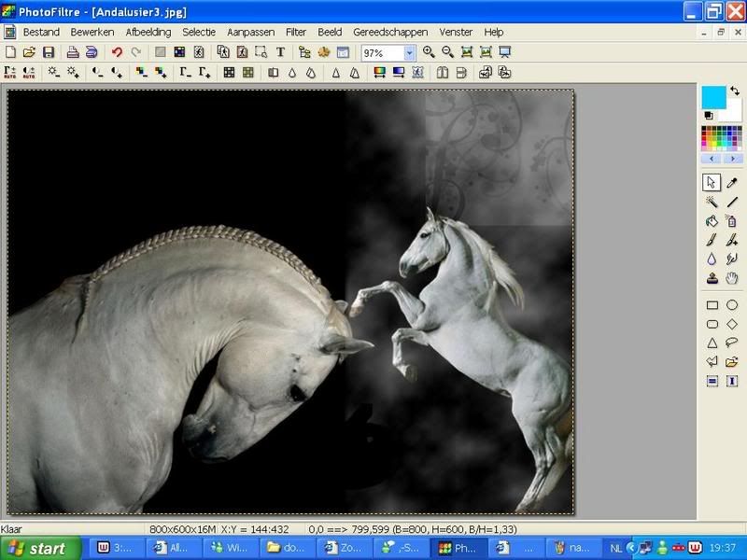Open the Afbeelding menu
The image size is (747, 560).
click(x=148, y=32)
